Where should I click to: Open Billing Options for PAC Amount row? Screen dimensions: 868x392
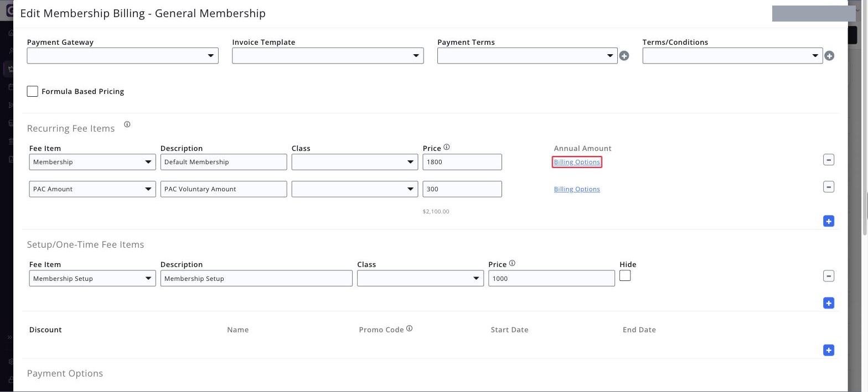(577, 189)
